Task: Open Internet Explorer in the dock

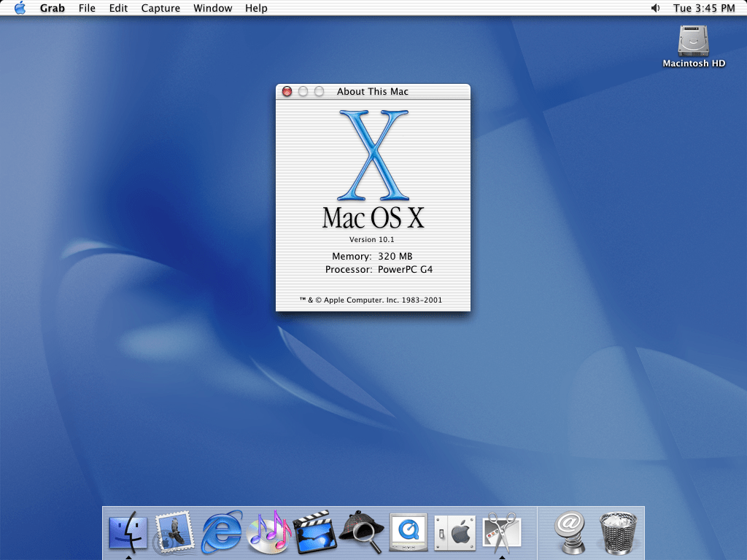Action: pyautogui.click(x=222, y=534)
